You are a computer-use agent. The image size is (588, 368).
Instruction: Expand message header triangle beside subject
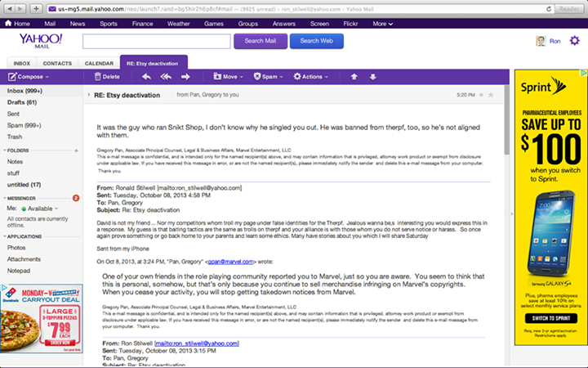tap(89, 95)
